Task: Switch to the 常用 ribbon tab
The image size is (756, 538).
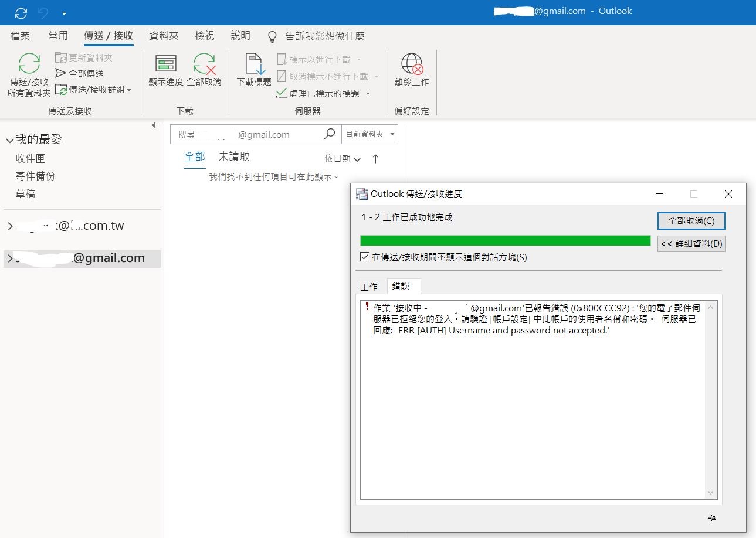Action: point(58,36)
